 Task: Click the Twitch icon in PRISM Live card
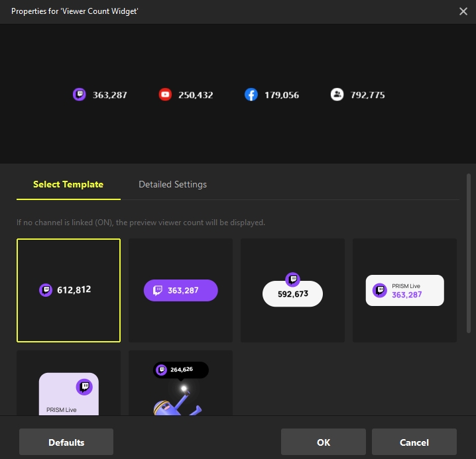[380, 290]
